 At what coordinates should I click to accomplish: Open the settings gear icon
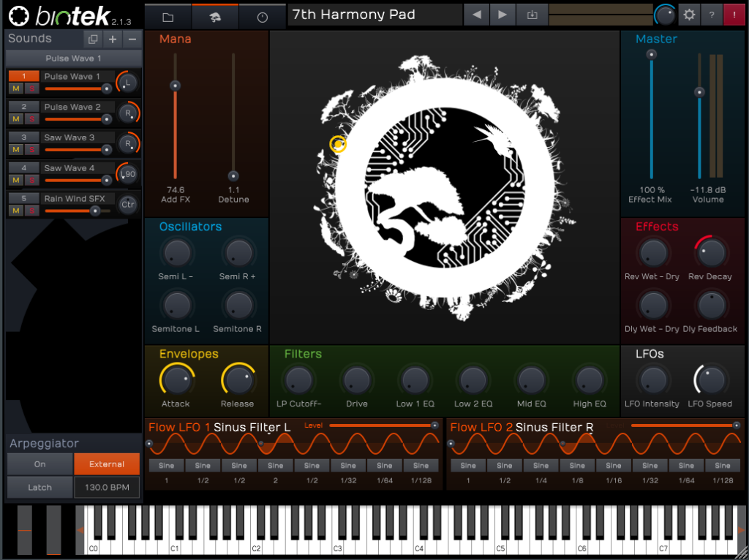tap(688, 15)
